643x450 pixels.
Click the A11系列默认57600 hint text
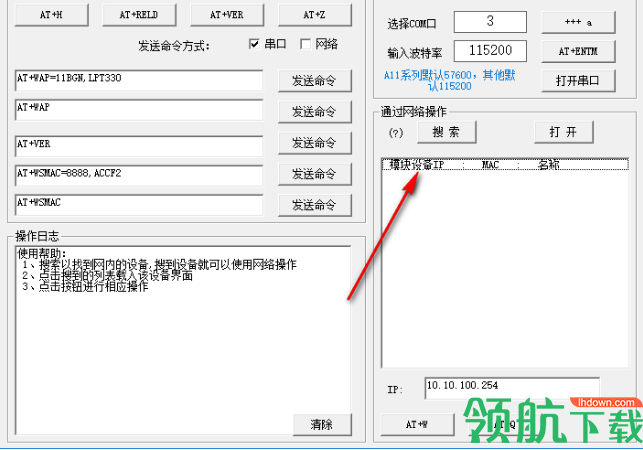tap(449, 80)
